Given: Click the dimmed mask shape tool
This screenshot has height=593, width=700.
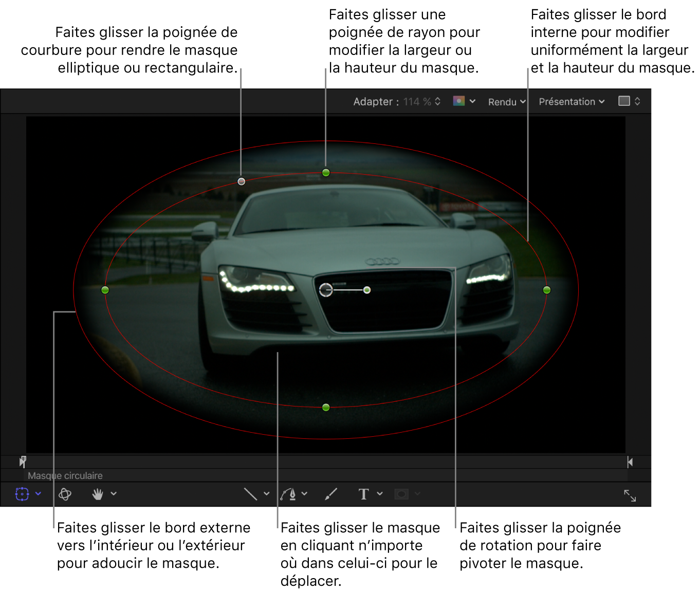Looking at the screenshot, I should (401, 494).
